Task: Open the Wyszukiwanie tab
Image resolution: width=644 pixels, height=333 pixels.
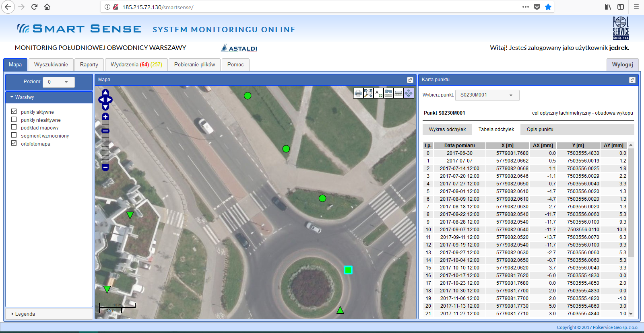Action: tap(51, 65)
